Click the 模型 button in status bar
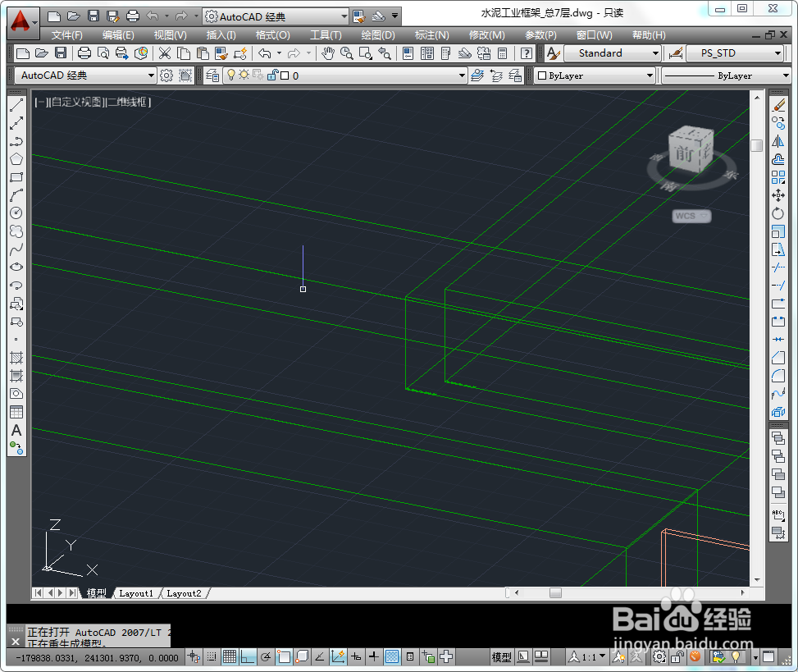 501,656
